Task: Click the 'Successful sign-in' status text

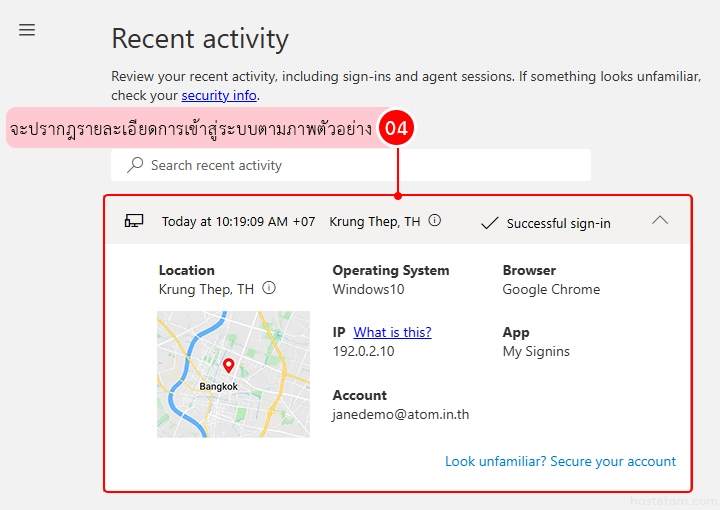Action: tap(558, 224)
